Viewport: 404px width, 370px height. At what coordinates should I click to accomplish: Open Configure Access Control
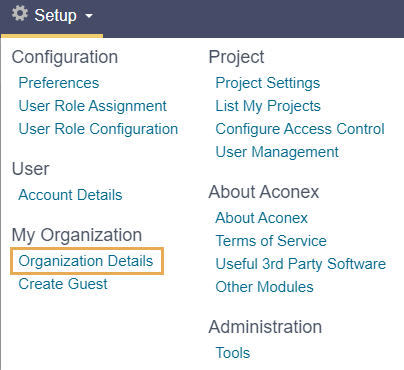[300, 129]
